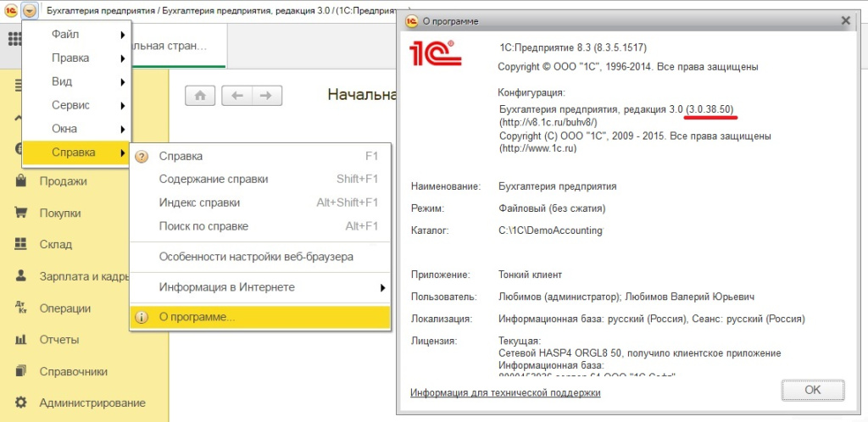868x422 pixels.
Task: Open the Сервис submenu
Action: click(76, 105)
